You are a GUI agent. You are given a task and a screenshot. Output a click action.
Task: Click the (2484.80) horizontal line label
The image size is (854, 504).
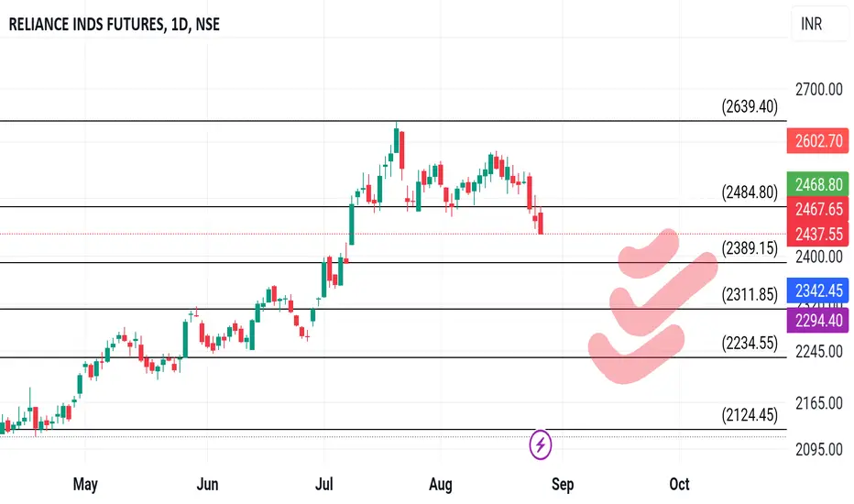click(x=750, y=192)
